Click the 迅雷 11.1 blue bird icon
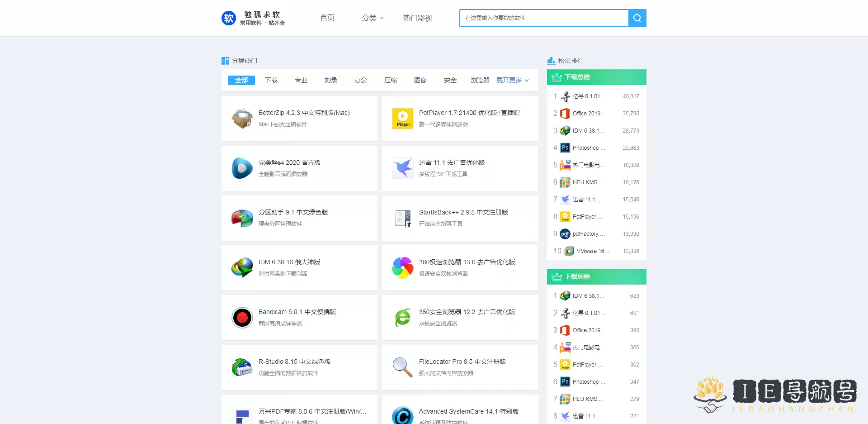The width and height of the screenshot is (868, 424). (x=402, y=168)
